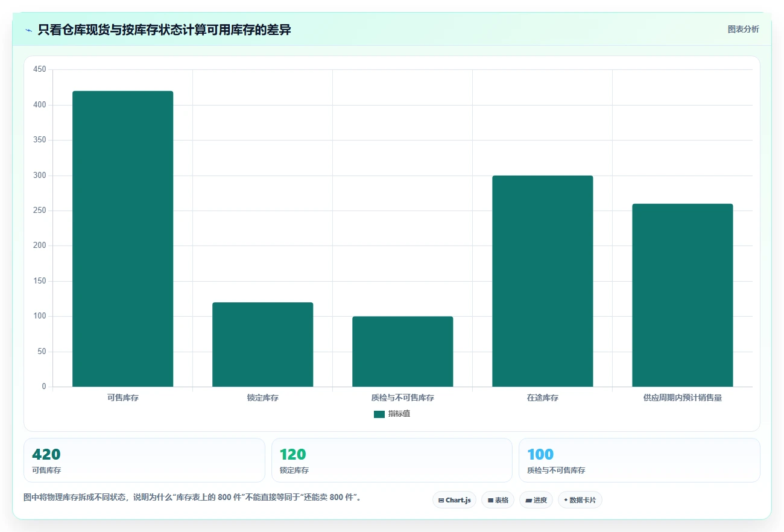Select the 进度 tag chip
Screen dimensions: 784x532
point(536,500)
